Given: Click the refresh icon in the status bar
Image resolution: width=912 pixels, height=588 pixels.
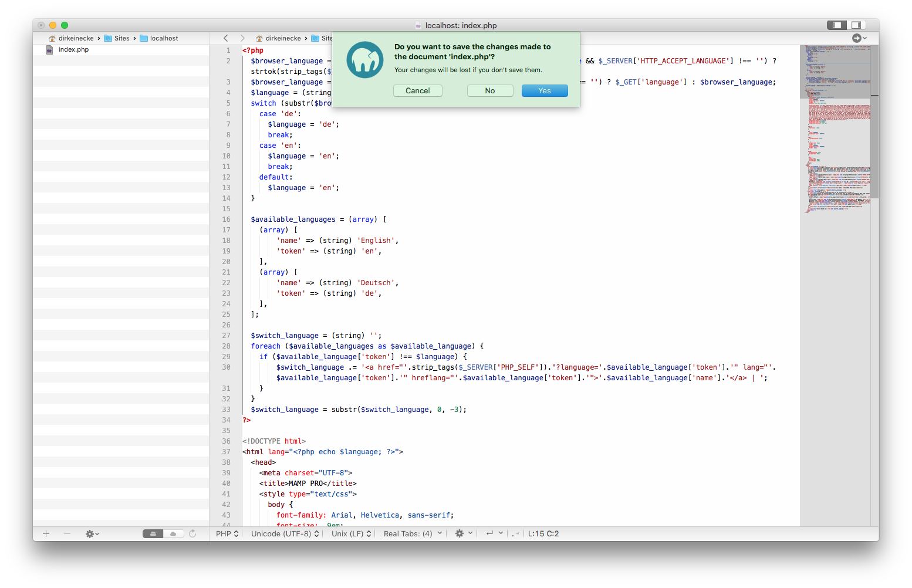Looking at the screenshot, I should click(194, 533).
